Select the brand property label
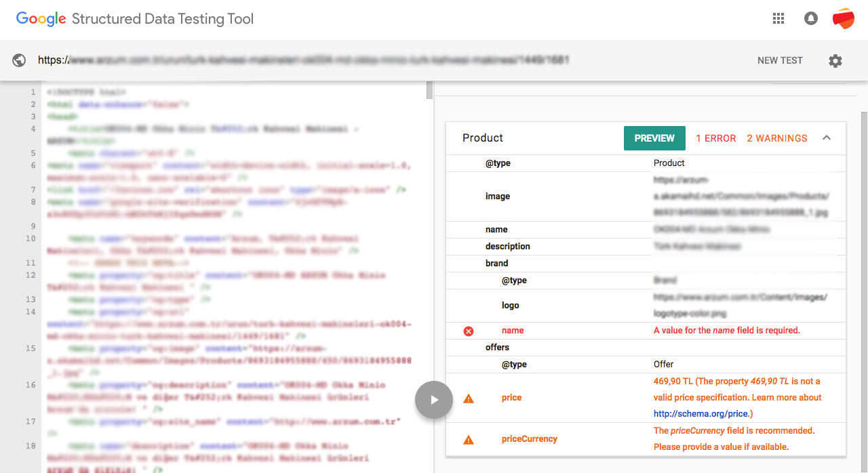The height and width of the screenshot is (473, 868). 497,264
